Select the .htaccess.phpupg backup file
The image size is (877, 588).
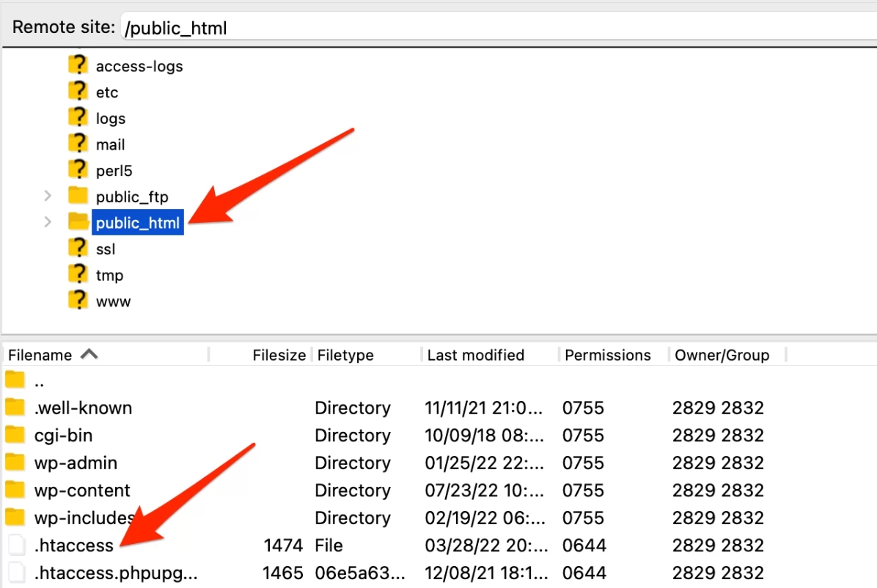click(117, 573)
